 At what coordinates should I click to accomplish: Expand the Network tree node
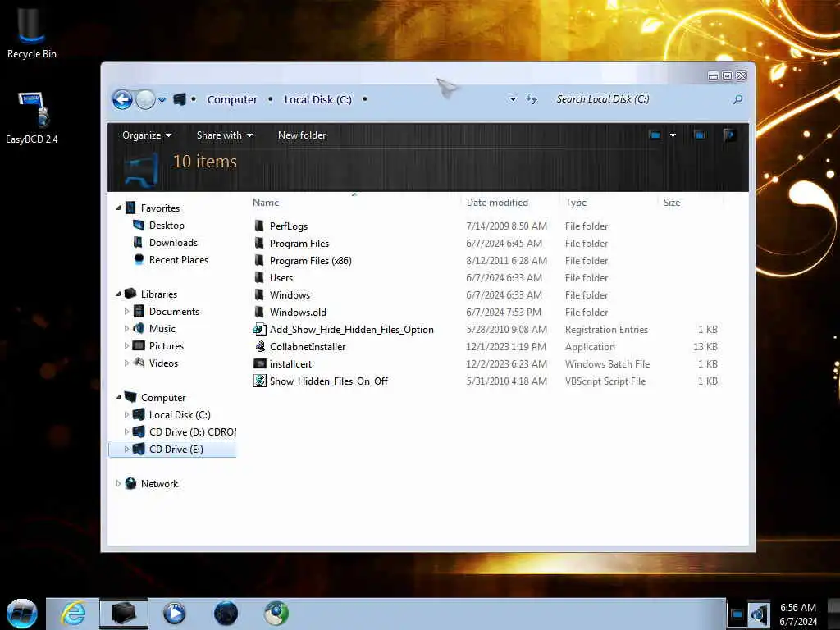coord(118,483)
